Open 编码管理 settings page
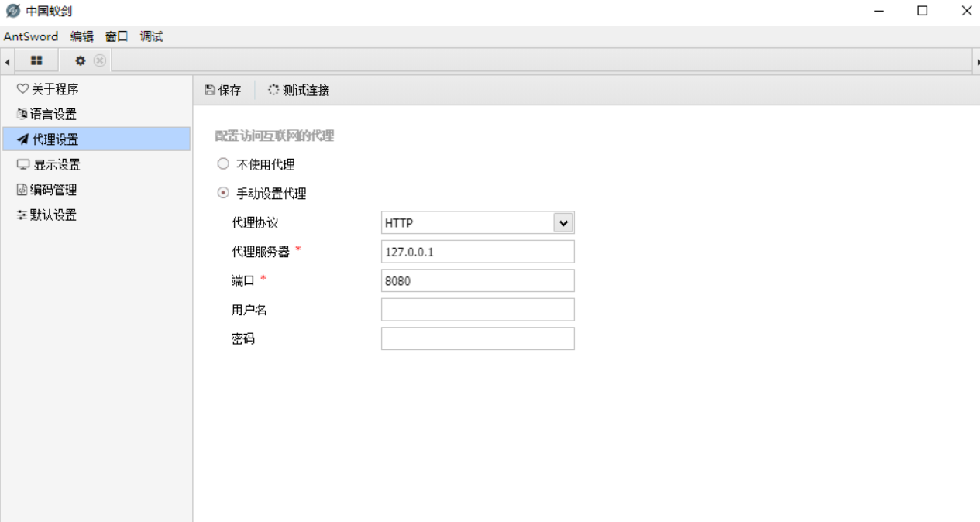Screen dimensions: 980x522 point(96,190)
